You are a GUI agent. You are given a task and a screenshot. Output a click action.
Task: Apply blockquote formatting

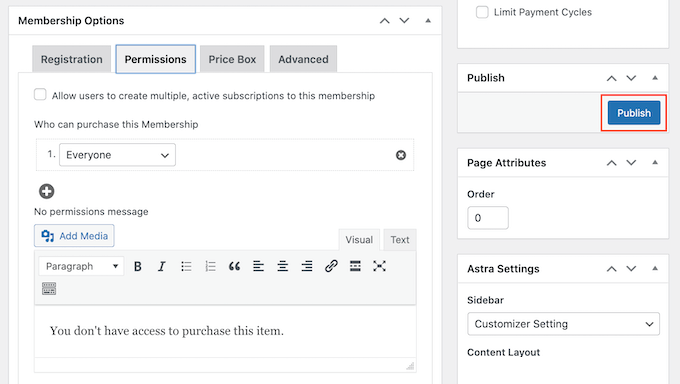tap(234, 266)
